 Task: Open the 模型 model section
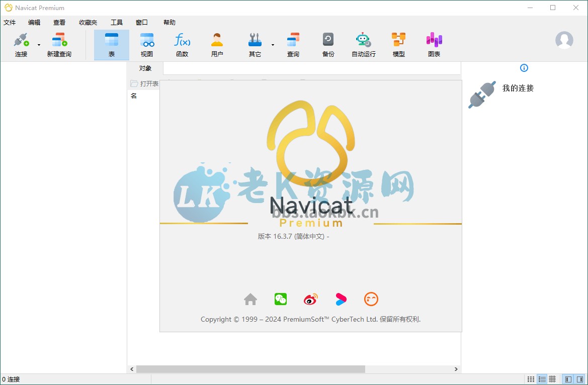pos(398,45)
